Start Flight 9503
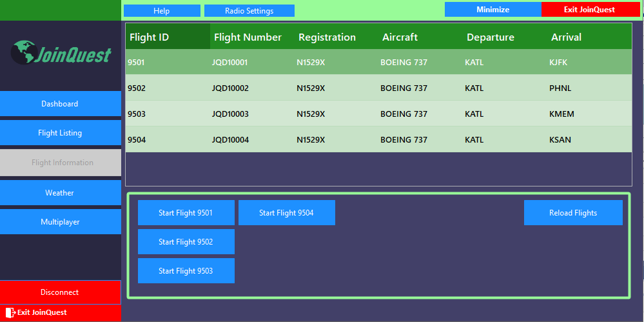 [186, 270]
